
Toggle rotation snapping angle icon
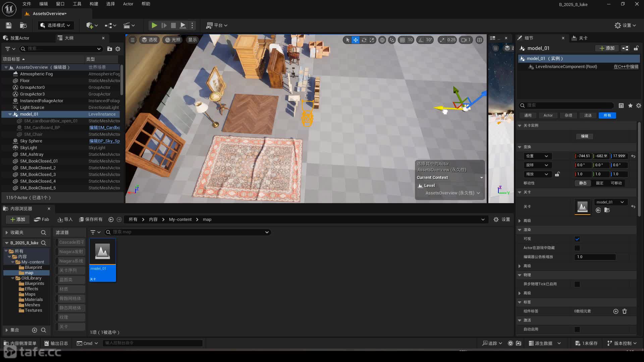[421, 40]
